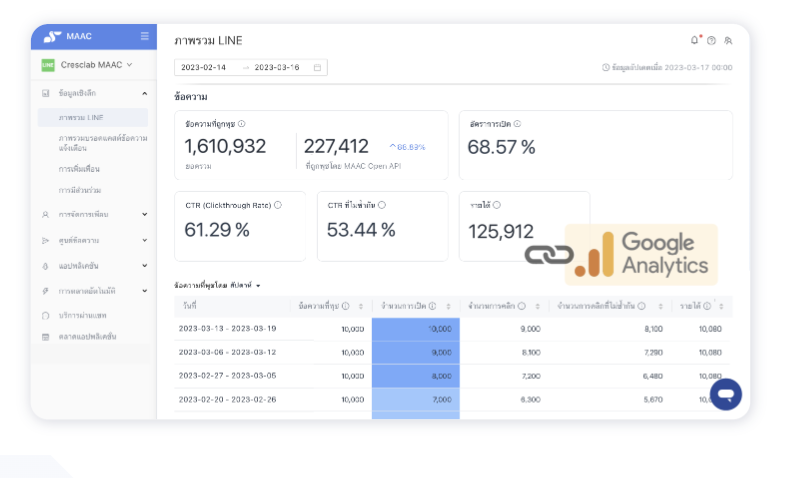Select ภาพรวม LINE in sidebar
Screen dimensions: 788x478
(x=81, y=117)
